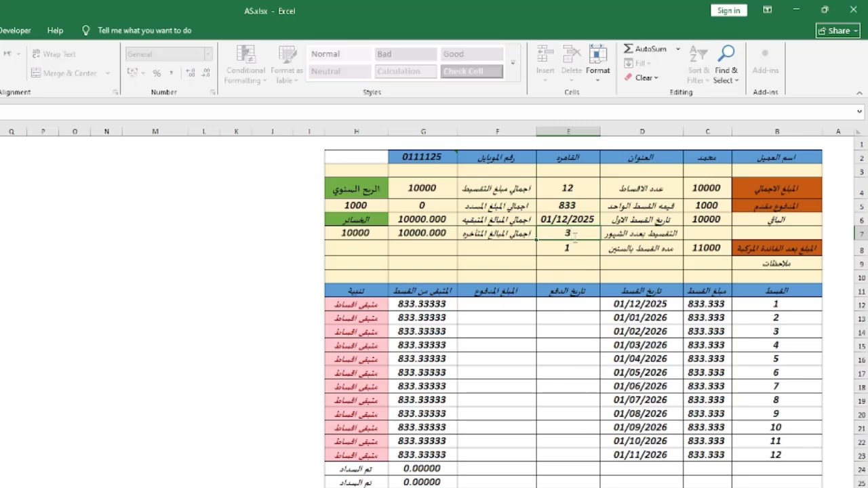This screenshot has width=868, height=488.
Task: Open Conditional Formatting menu
Action: pos(245,65)
